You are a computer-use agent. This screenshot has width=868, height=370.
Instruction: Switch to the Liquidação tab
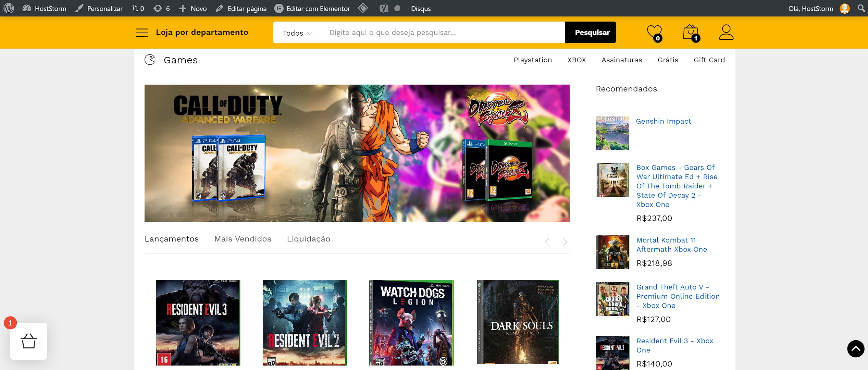pos(308,239)
